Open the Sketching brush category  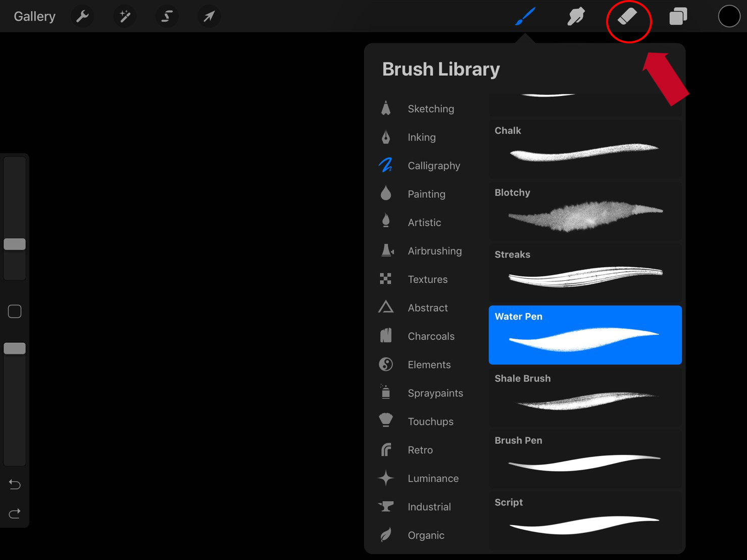pyautogui.click(x=430, y=109)
